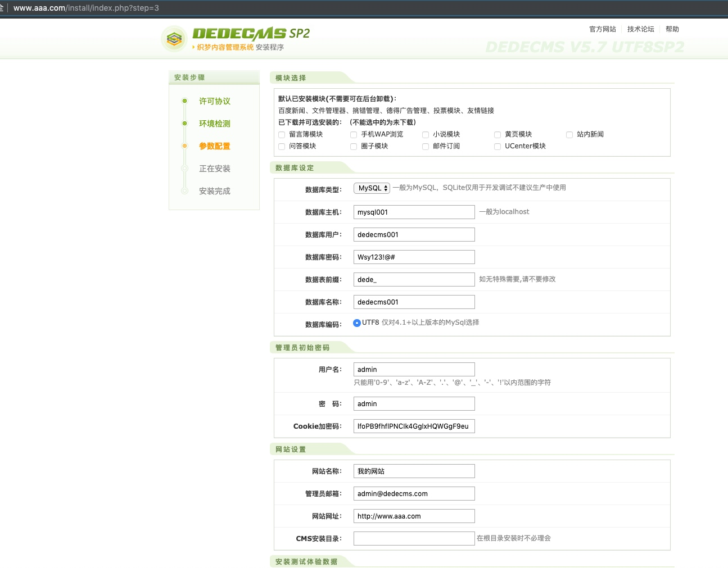This screenshot has height=568, width=728.
Task: Click the 数据库密码 input field
Action: [x=414, y=257]
